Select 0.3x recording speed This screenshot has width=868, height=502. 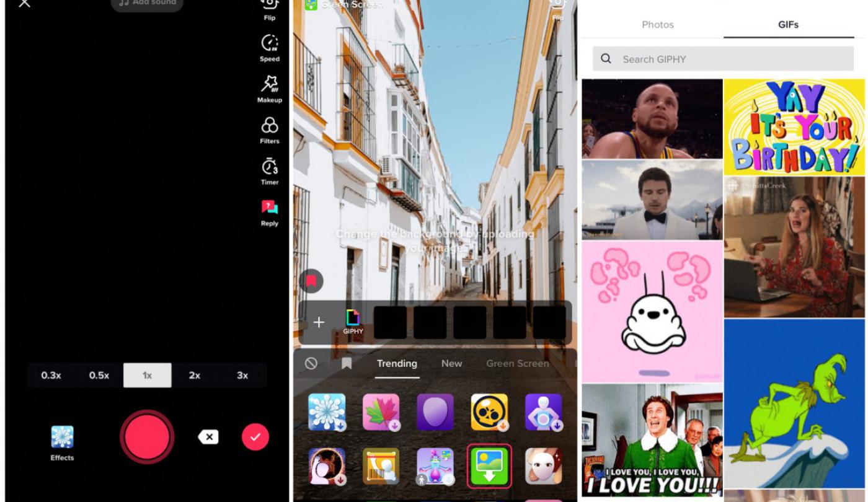pyautogui.click(x=51, y=376)
